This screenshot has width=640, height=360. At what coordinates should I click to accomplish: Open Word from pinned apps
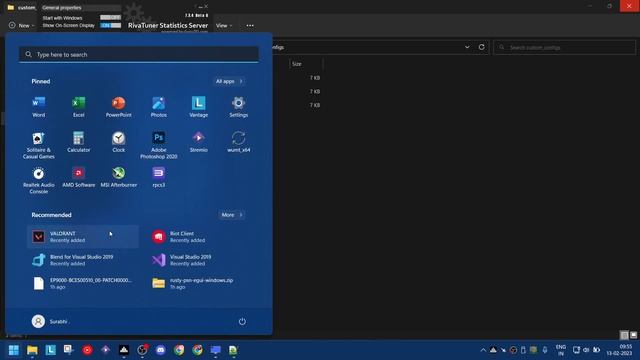[x=39, y=107]
